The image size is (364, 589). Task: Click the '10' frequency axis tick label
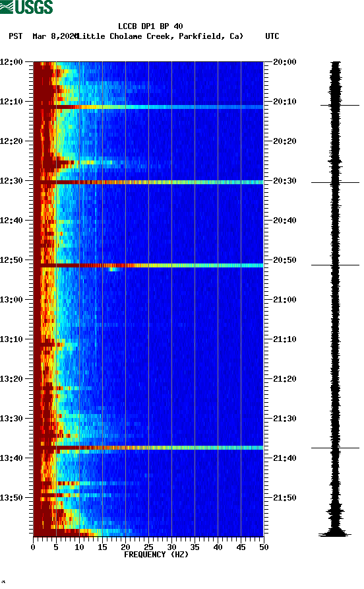79,547
